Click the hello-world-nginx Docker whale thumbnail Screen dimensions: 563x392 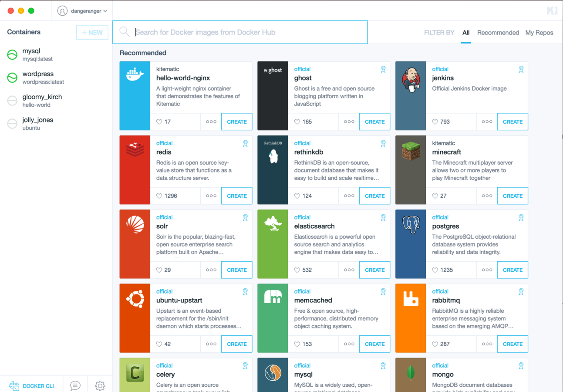tap(135, 96)
